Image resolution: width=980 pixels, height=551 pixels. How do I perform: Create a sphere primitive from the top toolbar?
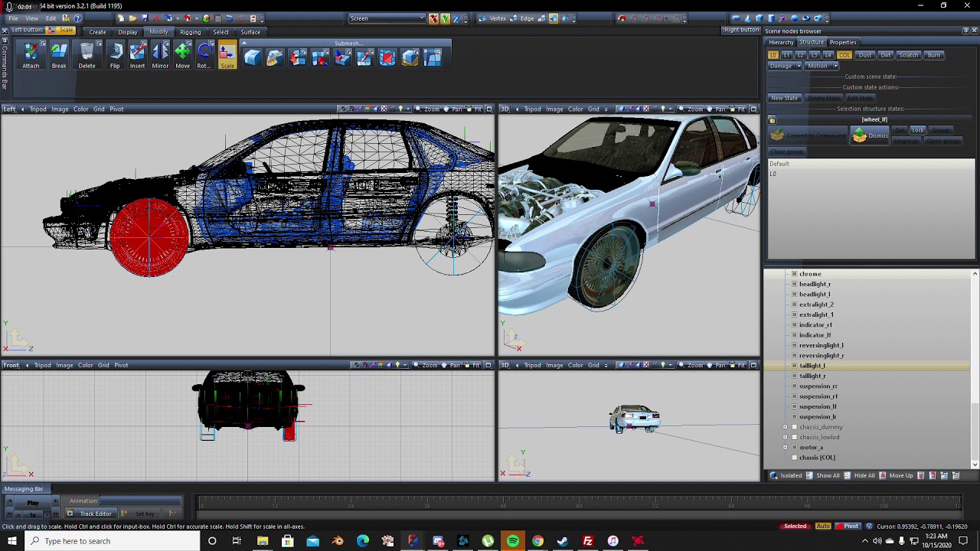pyautogui.click(x=795, y=18)
